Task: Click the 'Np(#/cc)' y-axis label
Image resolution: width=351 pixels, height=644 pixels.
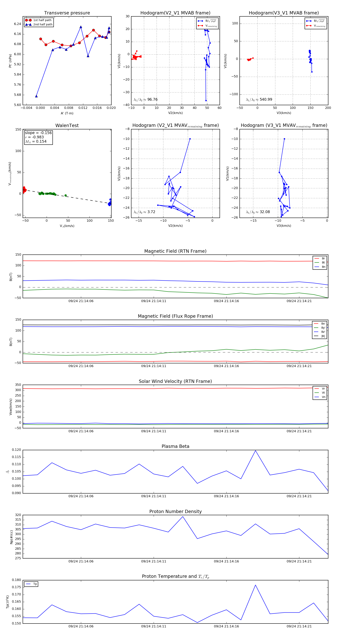Action: [11, 537]
